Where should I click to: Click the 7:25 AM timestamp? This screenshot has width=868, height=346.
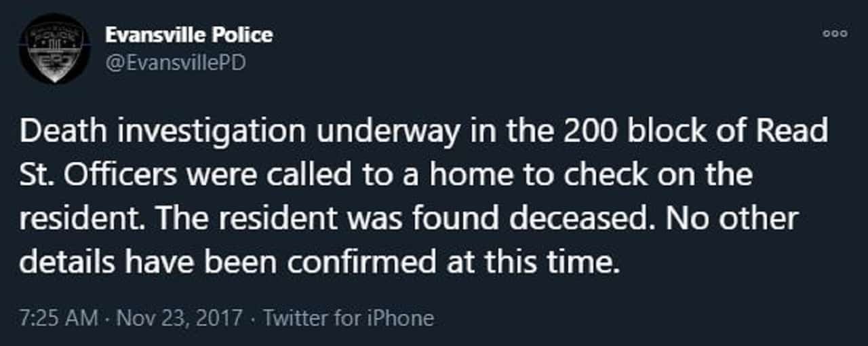tap(58, 318)
